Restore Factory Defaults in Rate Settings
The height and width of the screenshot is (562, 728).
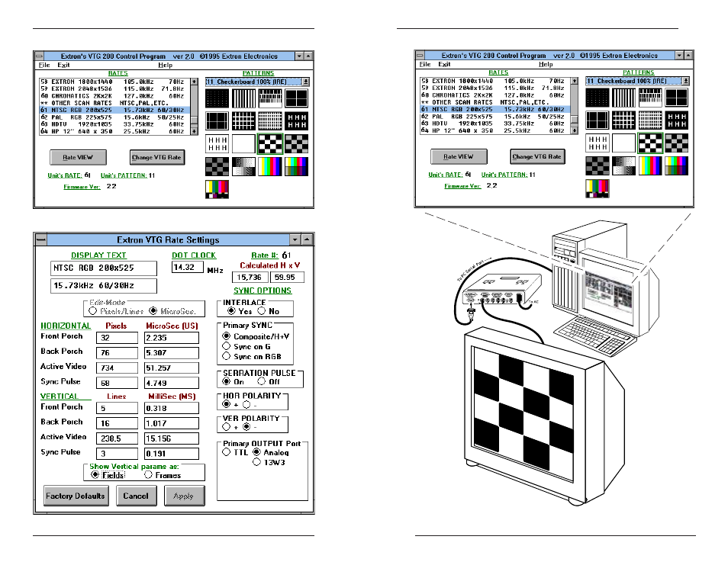coord(76,496)
